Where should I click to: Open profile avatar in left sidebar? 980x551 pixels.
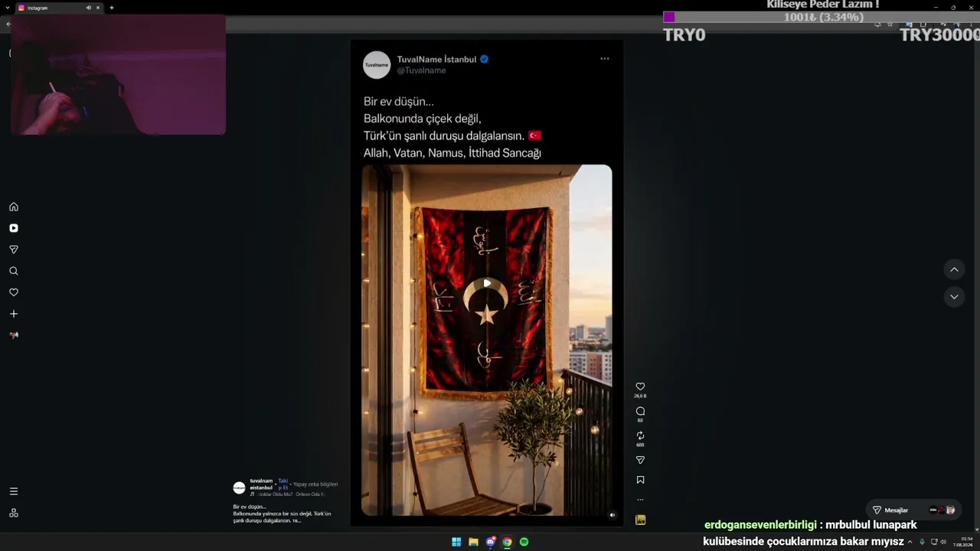coord(14,335)
